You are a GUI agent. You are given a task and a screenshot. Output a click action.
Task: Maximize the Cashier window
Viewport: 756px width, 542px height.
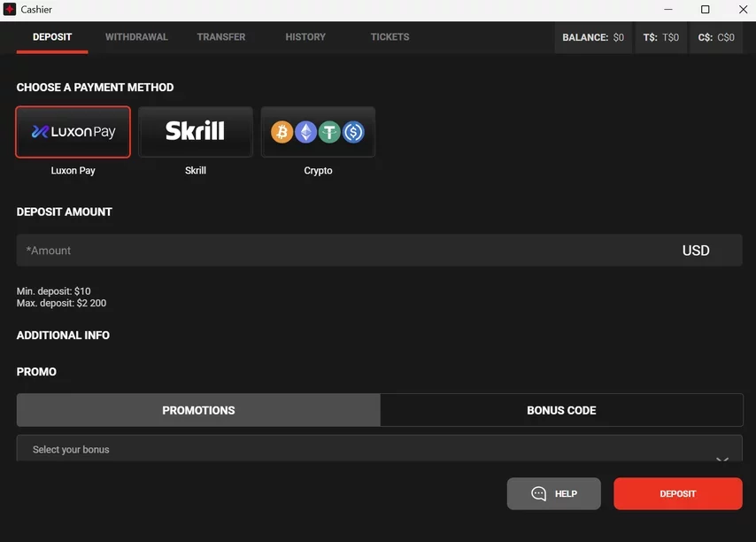(705, 10)
